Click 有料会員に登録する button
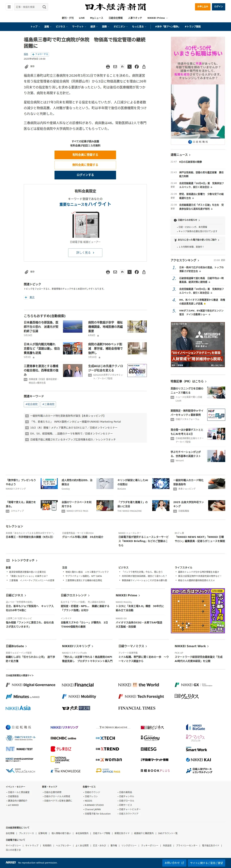231x868 pixels. point(85,155)
